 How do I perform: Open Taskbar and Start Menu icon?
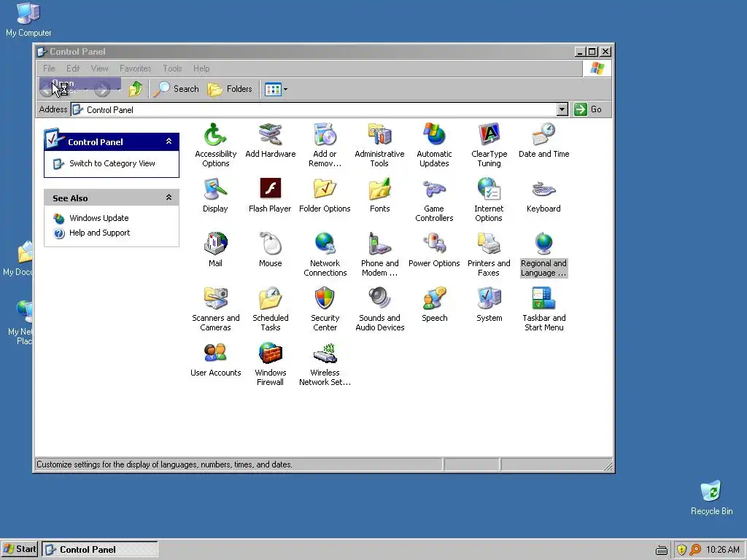point(543,309)
